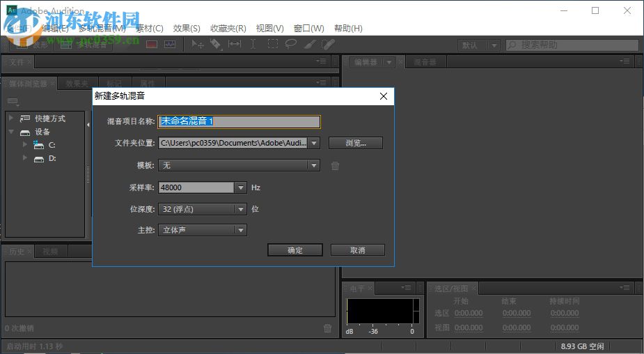Screen dimensions: 644x354
Task: Open the bit depth 32 (浮点) dropdown
Action: click(203, 209)
